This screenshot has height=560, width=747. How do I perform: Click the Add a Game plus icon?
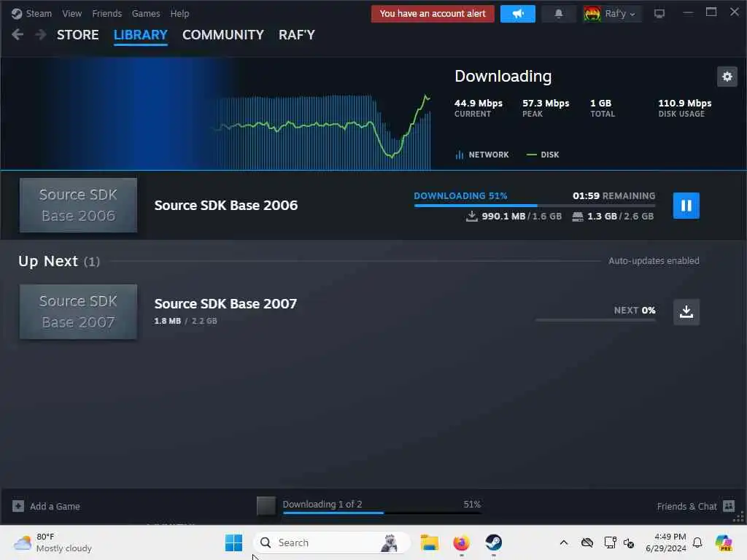click(x=18, y=506)
